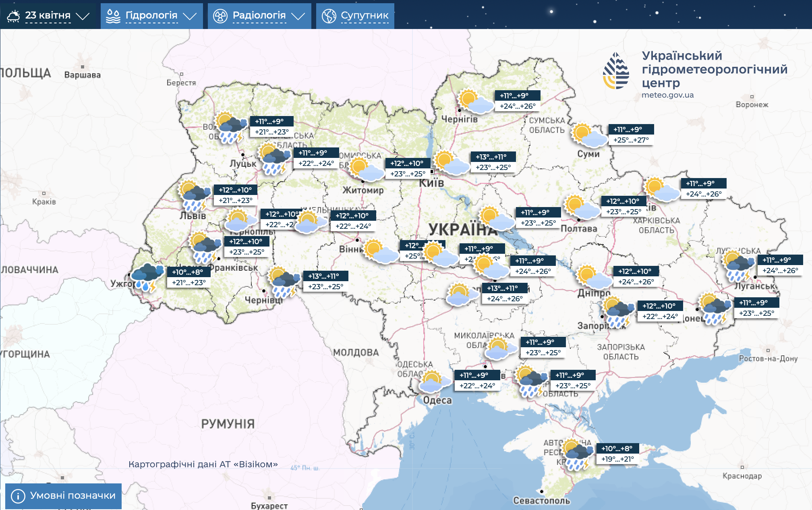The height and width of the screenshot is (510, 812).
Task: Click the storm icon near Lutsk
Action: 274,159
